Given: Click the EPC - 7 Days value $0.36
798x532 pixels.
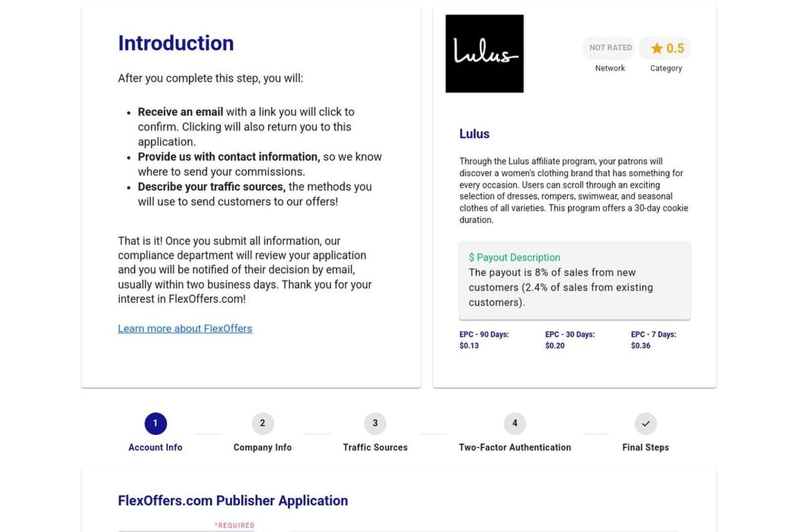Looking at the screenshot, I should pos(640,346).
